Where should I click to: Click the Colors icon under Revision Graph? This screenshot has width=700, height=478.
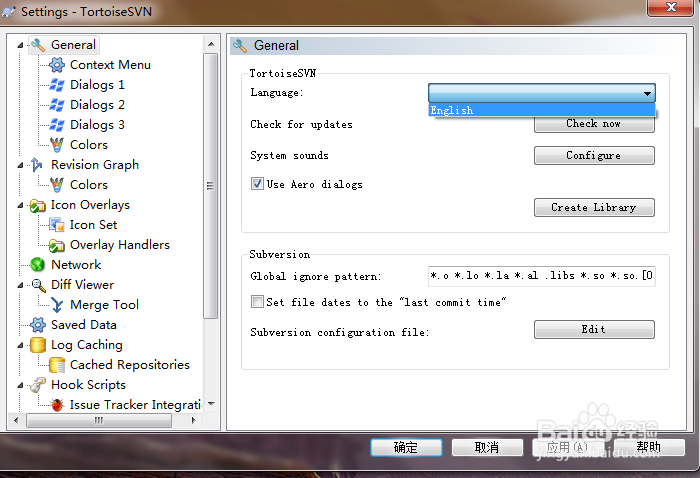pyautogui.click(x=57, y=185)
